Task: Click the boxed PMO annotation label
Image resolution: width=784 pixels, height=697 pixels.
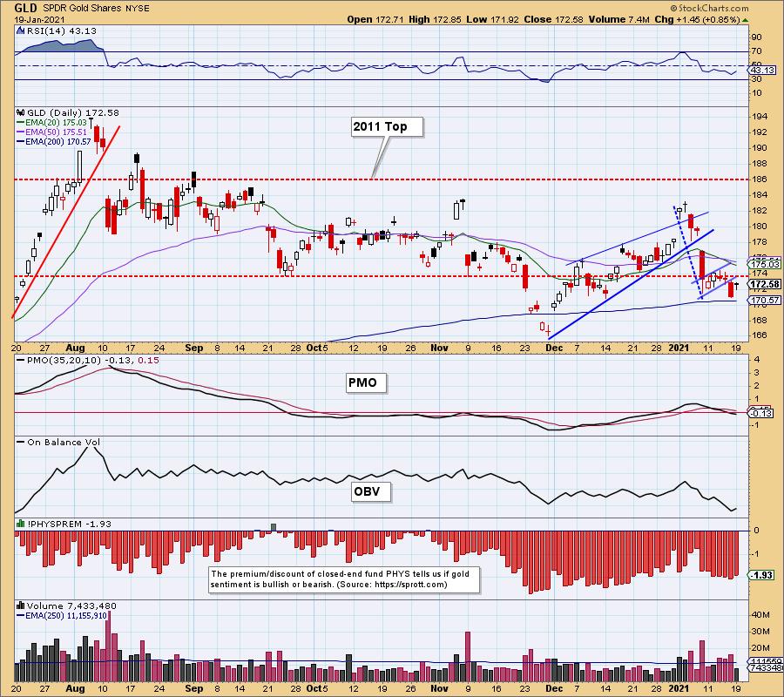Action: 366,383
